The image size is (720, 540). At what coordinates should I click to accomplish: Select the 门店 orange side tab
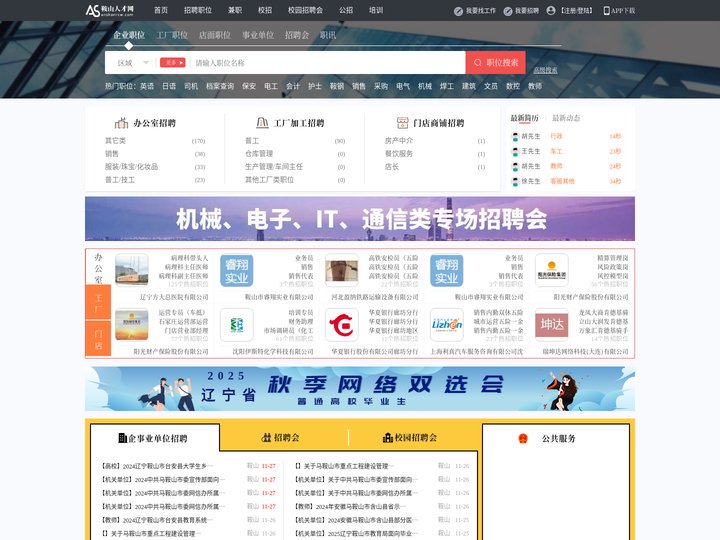(98, 339)
